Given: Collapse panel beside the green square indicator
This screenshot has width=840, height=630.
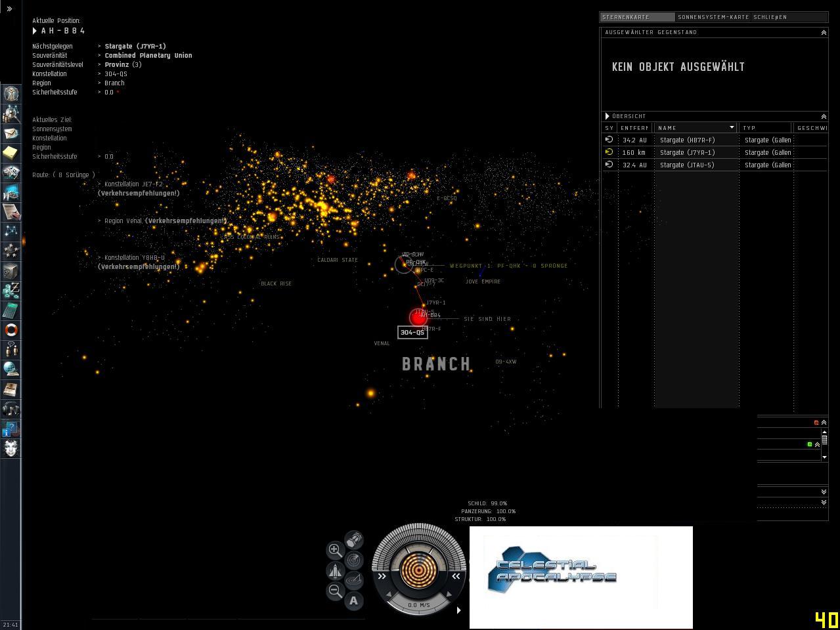Looking at the screenshot, I should pyautogui.click(x=817, y=444).
